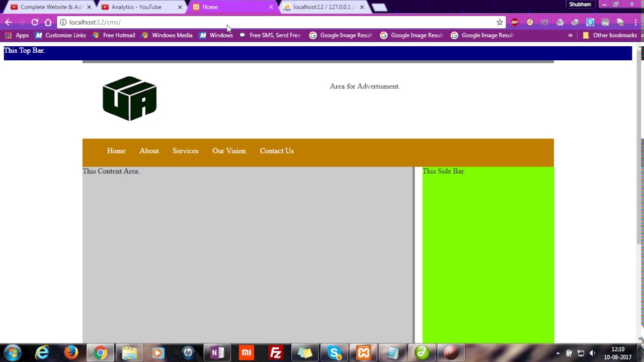
Task: Open Windows Media bookmark
Action: tap(167, 35)
